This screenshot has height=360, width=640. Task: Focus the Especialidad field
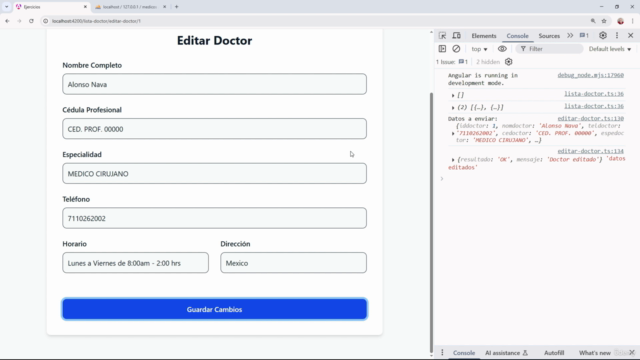coord(215,173)
